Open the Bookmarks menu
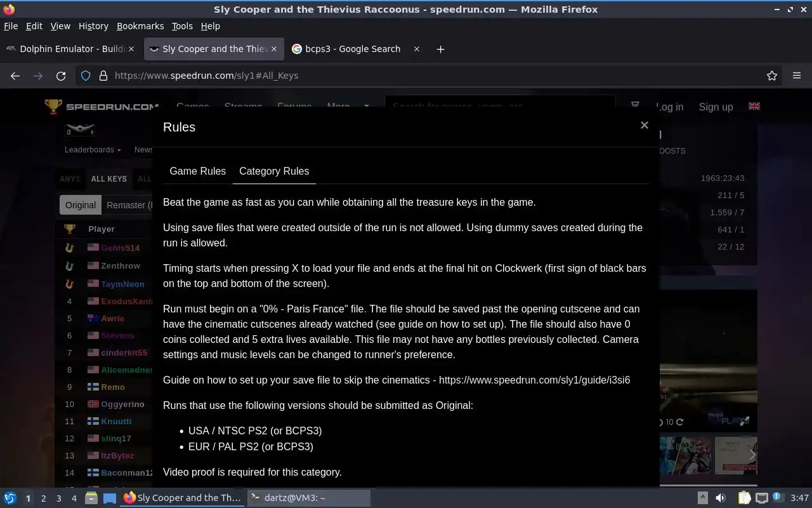This screenshot has width=812, height=508. (140, 26)
